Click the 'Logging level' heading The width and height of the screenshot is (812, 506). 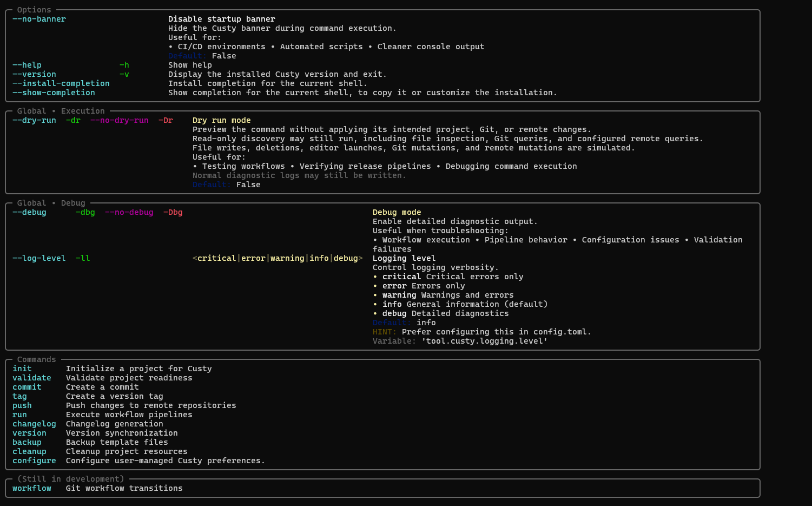coord(404,258)
